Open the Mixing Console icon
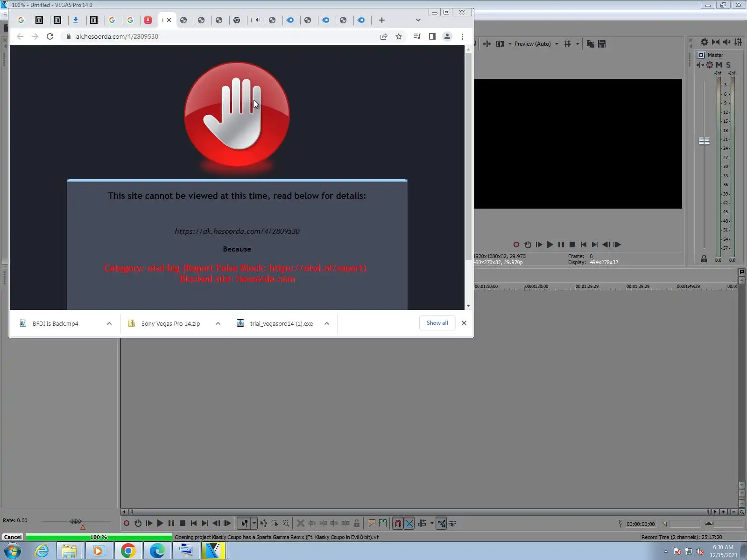Screen dimensions: 747x560 (x=738, y=42)
